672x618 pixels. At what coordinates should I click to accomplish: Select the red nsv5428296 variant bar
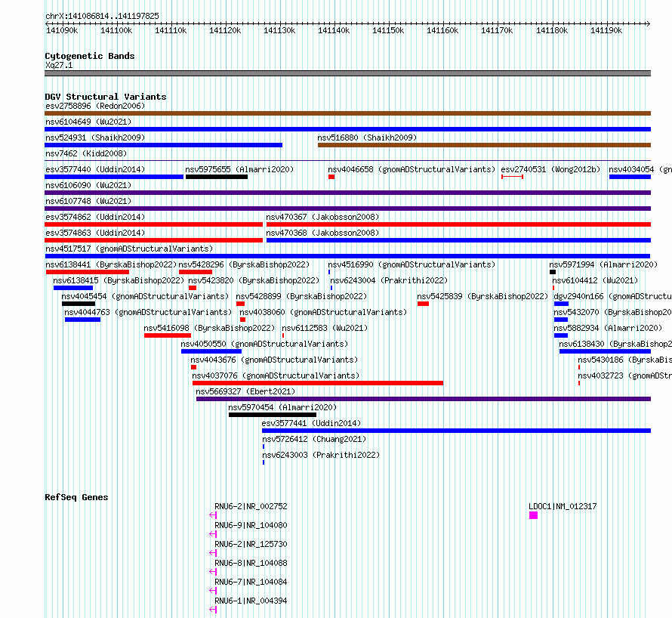(196, 272)
